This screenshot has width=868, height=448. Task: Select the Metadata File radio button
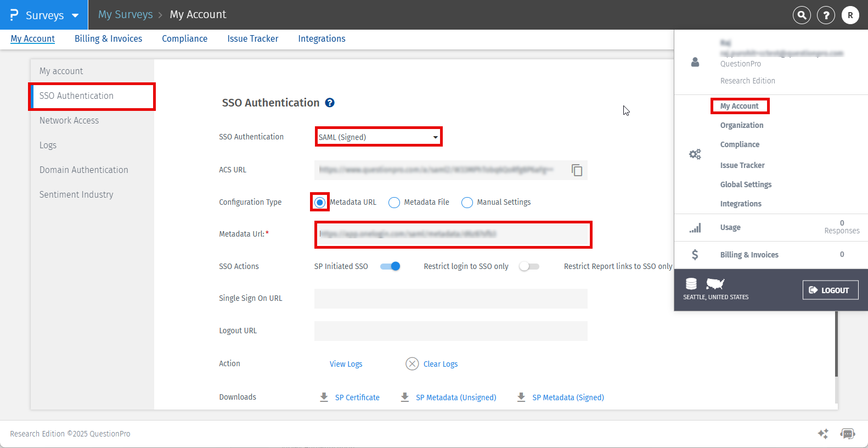click(394, 203)
